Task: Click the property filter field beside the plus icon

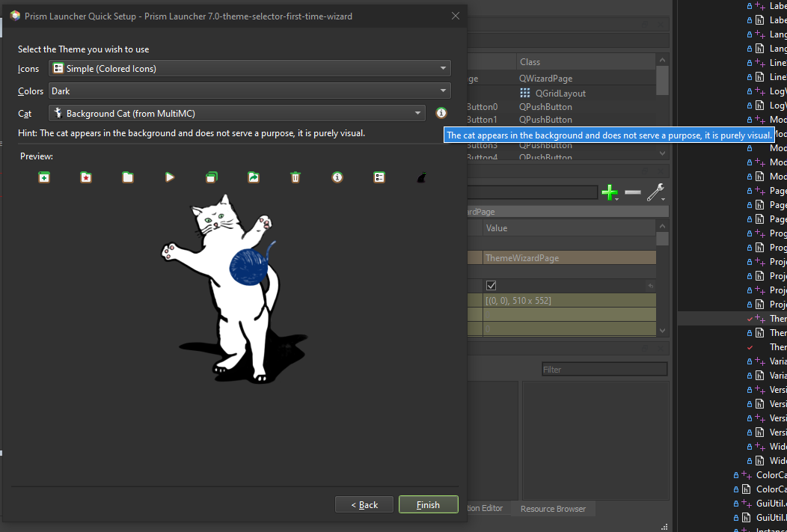Action: pos(532,193)
